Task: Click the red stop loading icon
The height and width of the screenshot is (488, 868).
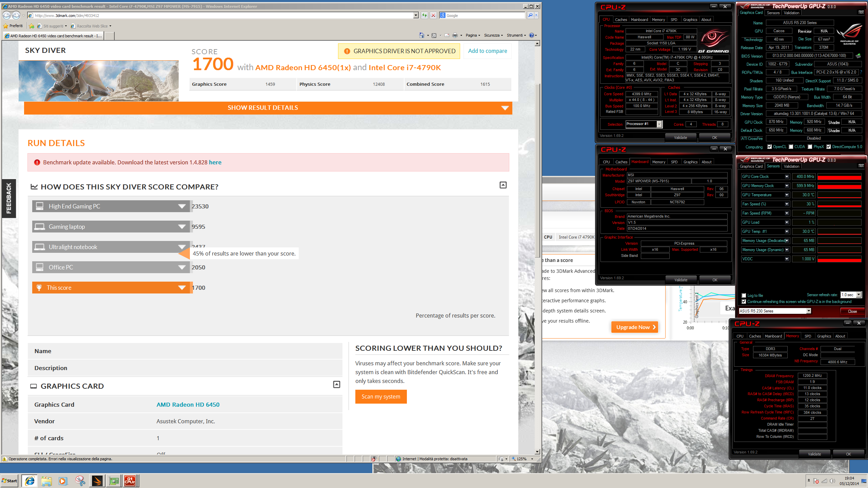Action: (433, 15)
